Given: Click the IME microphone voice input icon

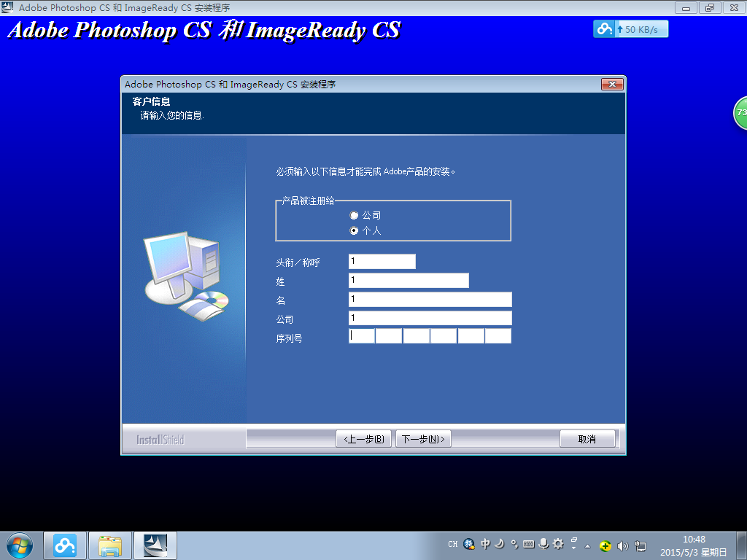Looking at the screenshot, I should [x=543, y=544].
